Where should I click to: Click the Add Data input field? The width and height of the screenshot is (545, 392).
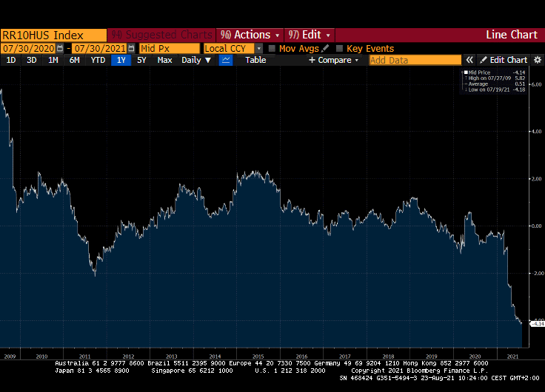(415, 60)
